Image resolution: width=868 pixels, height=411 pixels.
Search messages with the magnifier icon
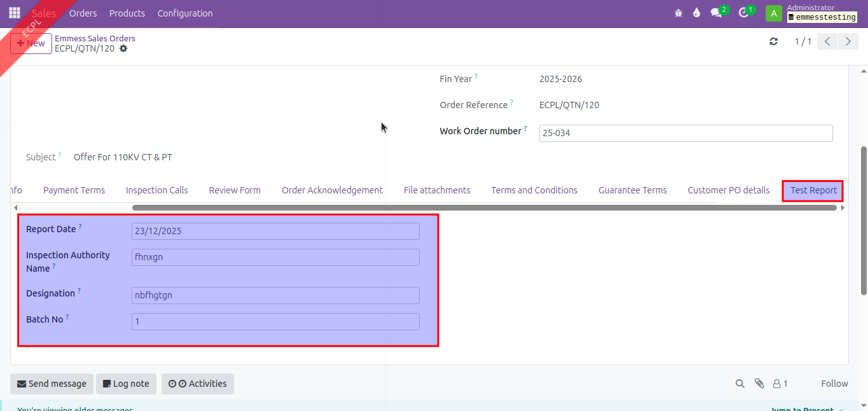[740, 384]
